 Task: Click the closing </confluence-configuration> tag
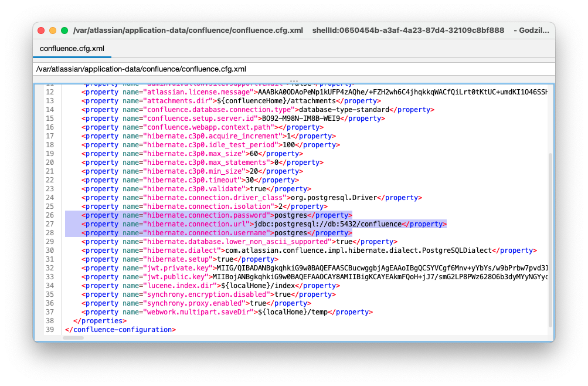click(120, 330)
